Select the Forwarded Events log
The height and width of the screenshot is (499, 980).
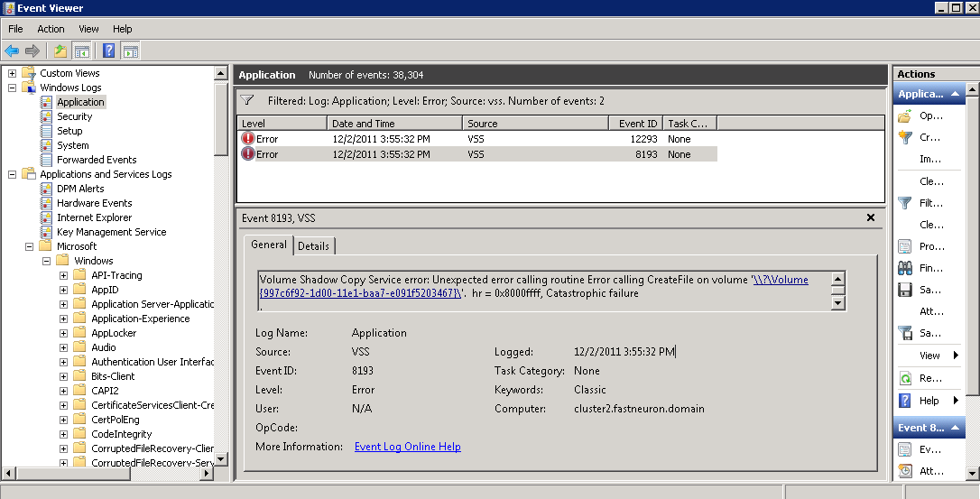tap(97, 160)
